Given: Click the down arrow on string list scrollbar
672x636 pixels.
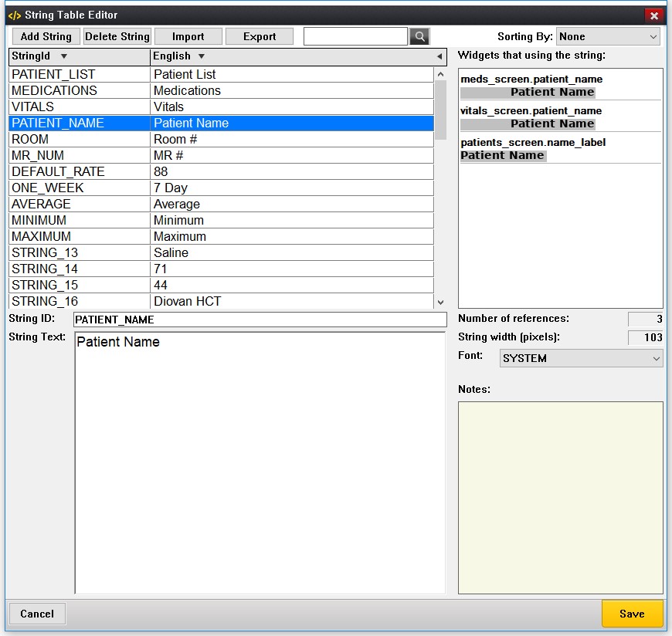Looking at the screenshot, I should [x=440, y=301].
